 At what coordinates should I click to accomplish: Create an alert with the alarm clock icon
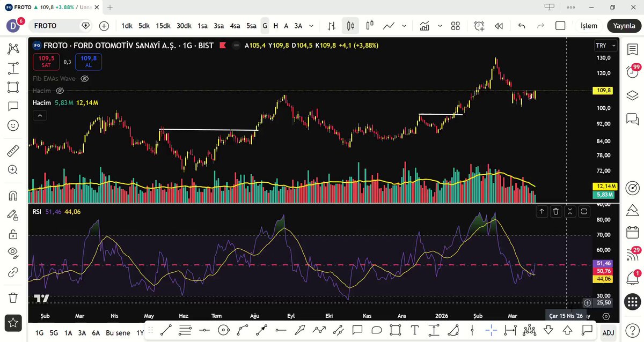(x=479, y=26)
